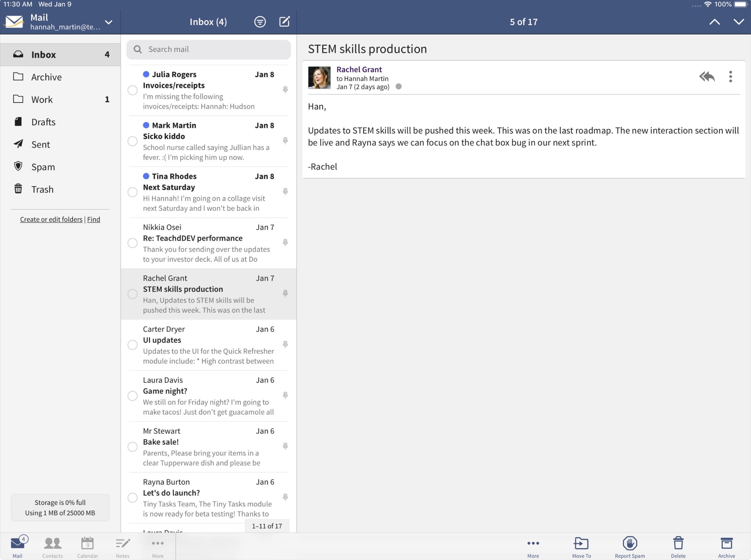Select Laura Davis' Game night? email
Viewport: 751px width, 560px height.
pyautogui.click(x=132, y=396)
